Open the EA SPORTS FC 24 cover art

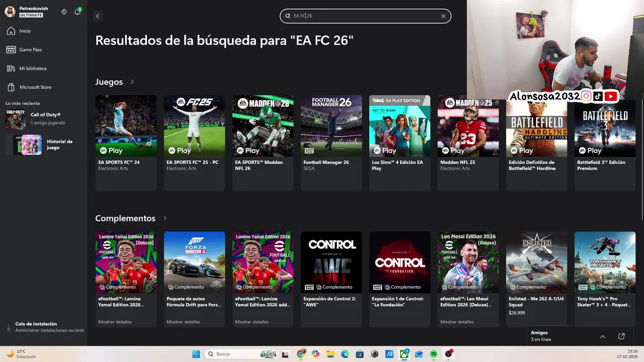click(x=126, y=126)
